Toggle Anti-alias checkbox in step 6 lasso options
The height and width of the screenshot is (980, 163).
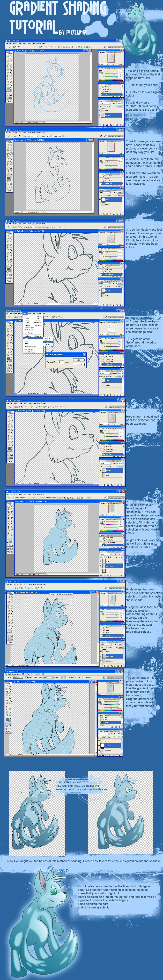click(37, 588)
